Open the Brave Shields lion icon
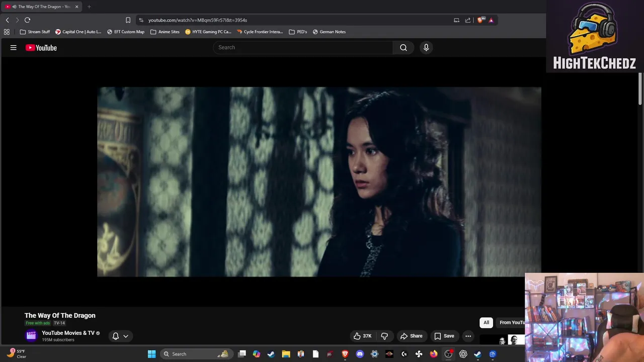The image size is (644, 362). 481,20
